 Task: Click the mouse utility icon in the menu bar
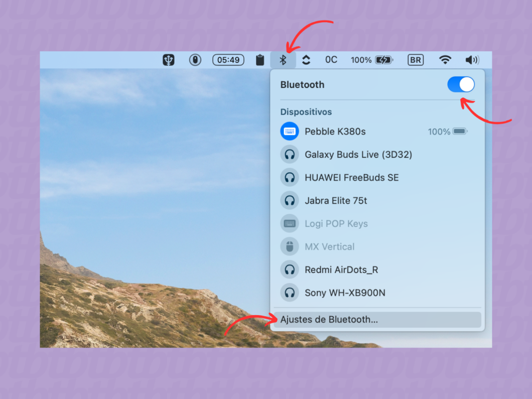click(195, 60)
